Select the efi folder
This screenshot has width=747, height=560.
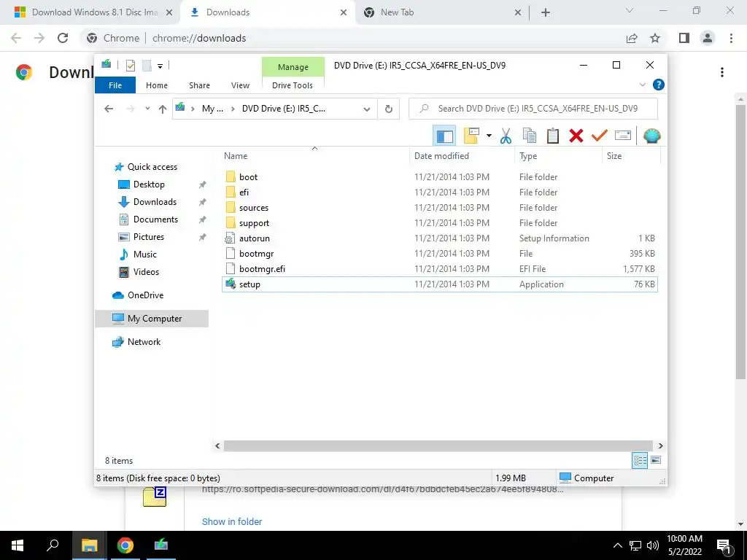(244, 192)
